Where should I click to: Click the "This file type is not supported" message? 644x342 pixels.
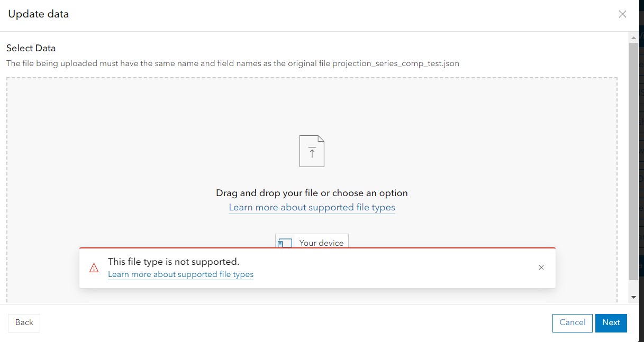174,262
